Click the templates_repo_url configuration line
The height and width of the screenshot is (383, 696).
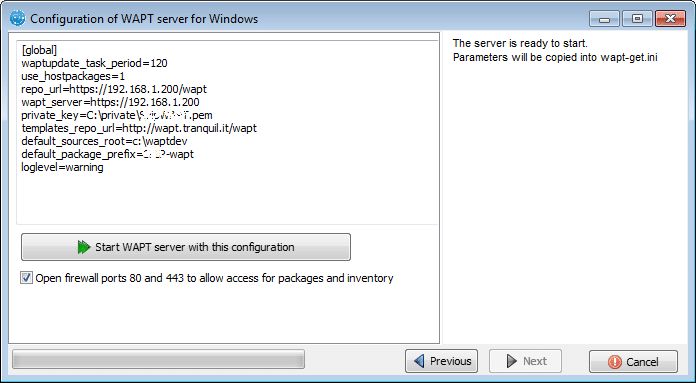tap(139, 128)
